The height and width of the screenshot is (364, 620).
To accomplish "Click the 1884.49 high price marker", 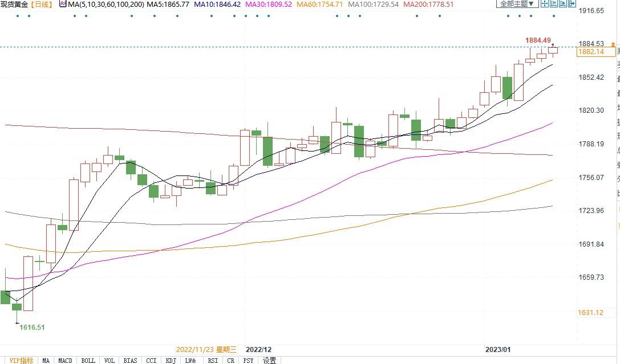I will tap(538, 40).
